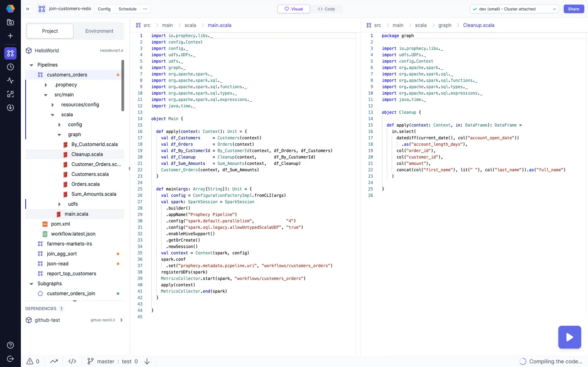Open the Schedule tab
The height and width of the screenshot is (367, 588).
127,9
